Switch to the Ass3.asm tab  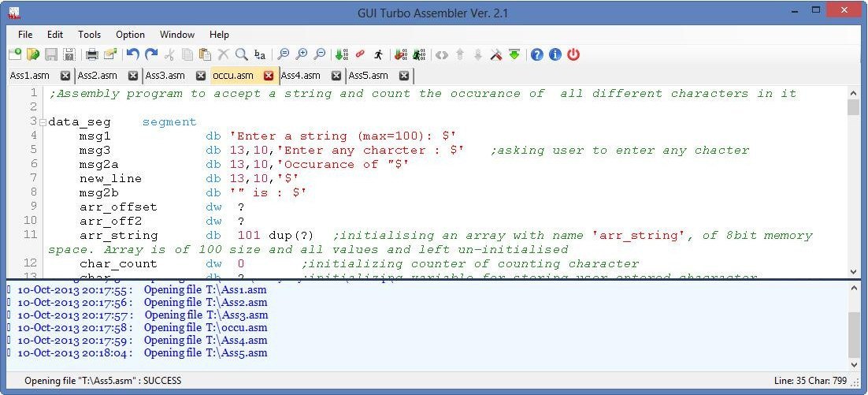[165, 76]
